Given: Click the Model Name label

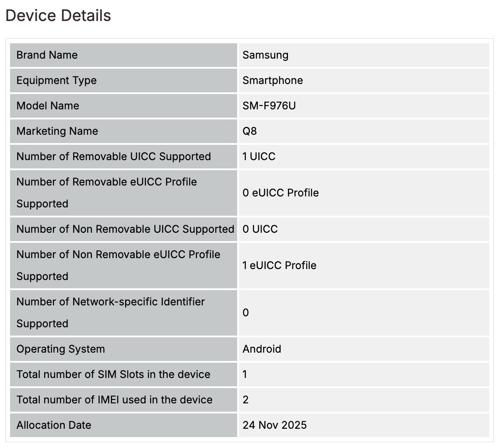Looking at the screenshot, I should click(48, 106).
